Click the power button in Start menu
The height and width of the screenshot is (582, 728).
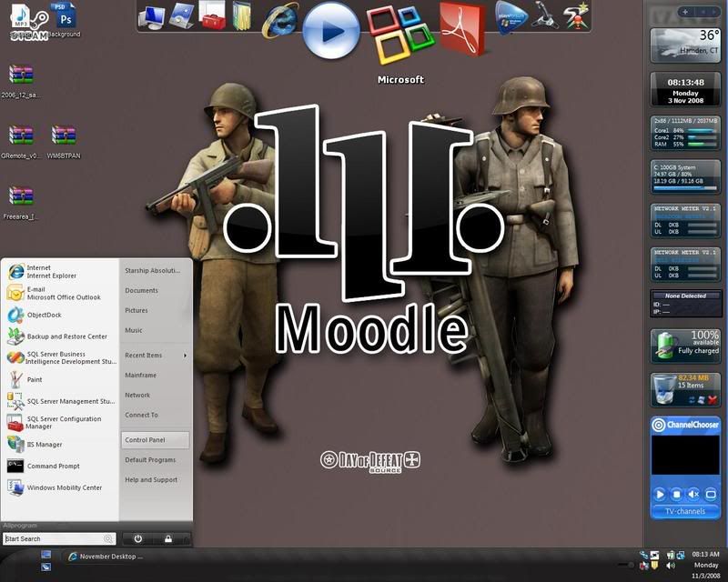click(x=138, y=538)
